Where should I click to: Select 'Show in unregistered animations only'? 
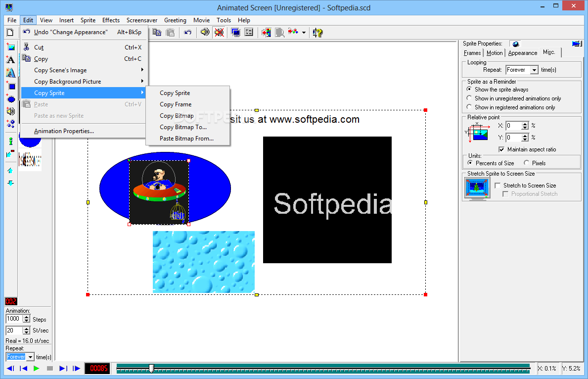[x=469, y=98]
